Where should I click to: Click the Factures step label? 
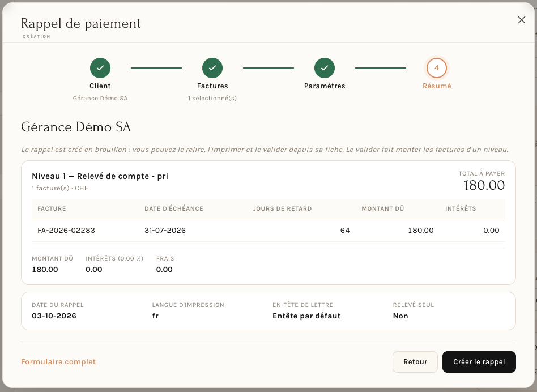pyautogui.click(x=212, y=86)
